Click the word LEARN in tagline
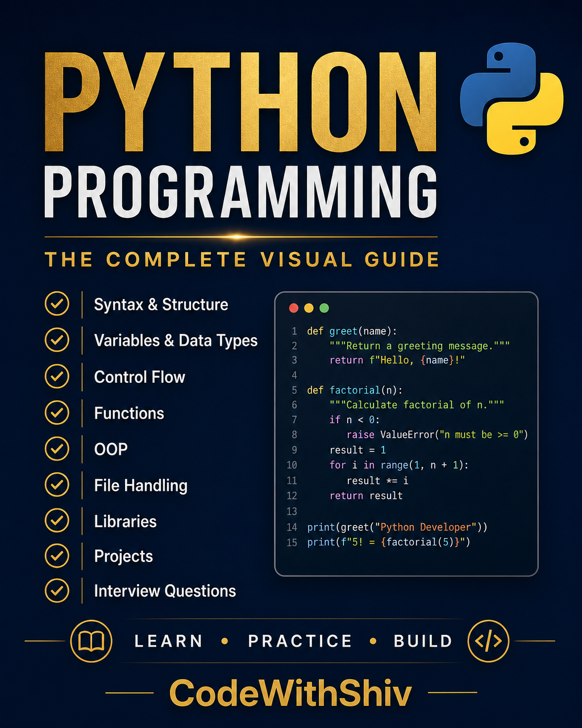 tap(168, 642)
